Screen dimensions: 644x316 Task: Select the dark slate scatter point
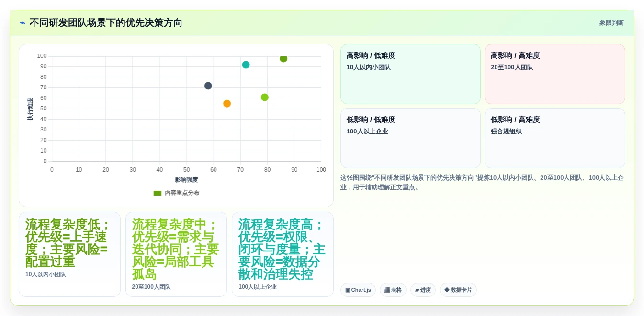click(208, 86)
